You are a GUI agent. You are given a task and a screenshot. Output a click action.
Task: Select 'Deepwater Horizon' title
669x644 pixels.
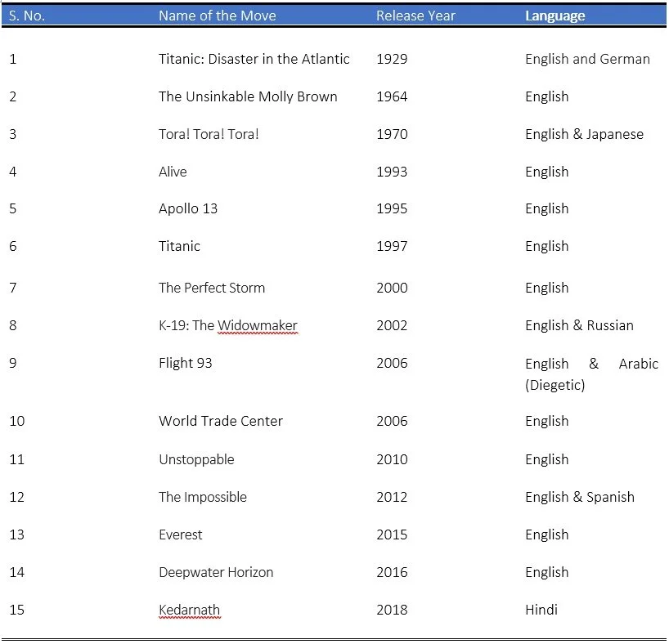point(216,572)
